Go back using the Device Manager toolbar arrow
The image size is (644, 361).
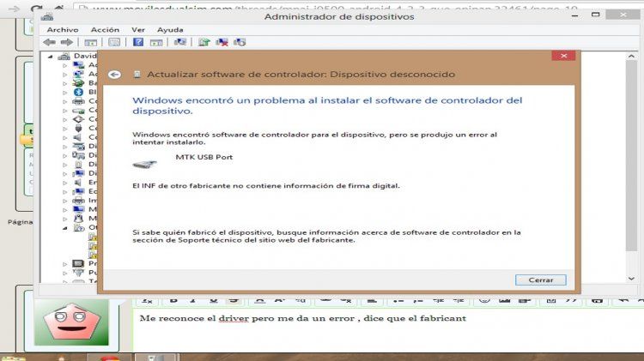(x=49, y=42)
